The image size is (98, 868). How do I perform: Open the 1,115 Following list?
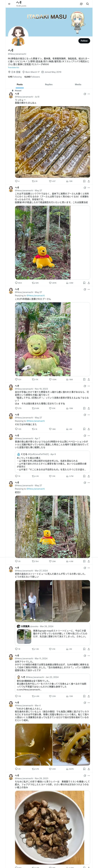coord(15,77)
